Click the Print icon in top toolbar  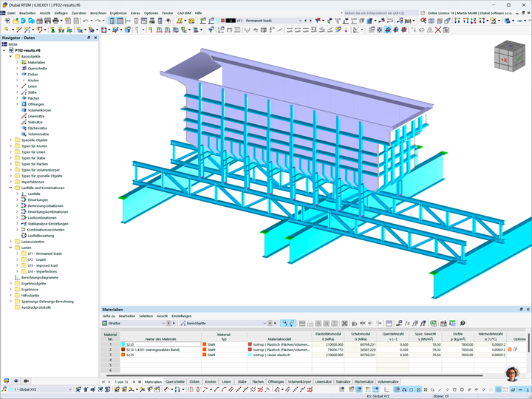[55, 21]
